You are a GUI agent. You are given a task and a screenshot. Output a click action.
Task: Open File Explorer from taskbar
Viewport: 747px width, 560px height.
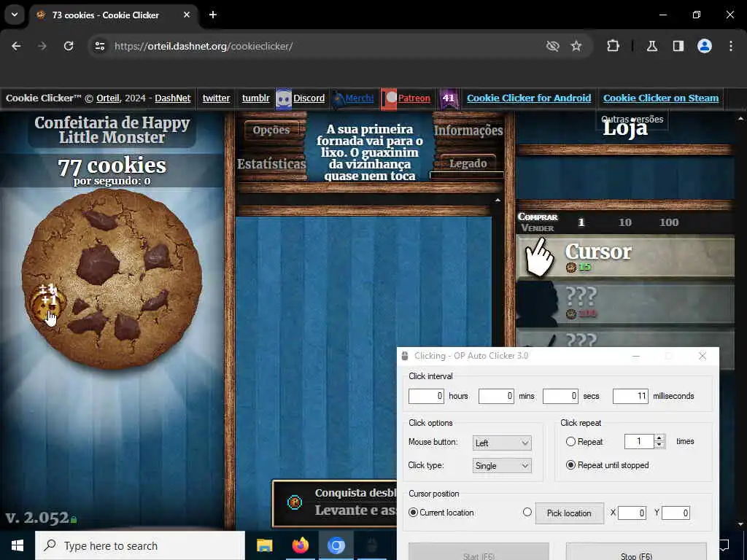[264, 545]
